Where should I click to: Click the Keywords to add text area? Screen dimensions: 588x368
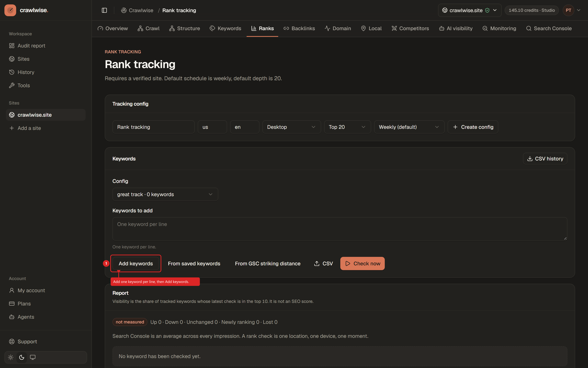[x=340, y=229]
